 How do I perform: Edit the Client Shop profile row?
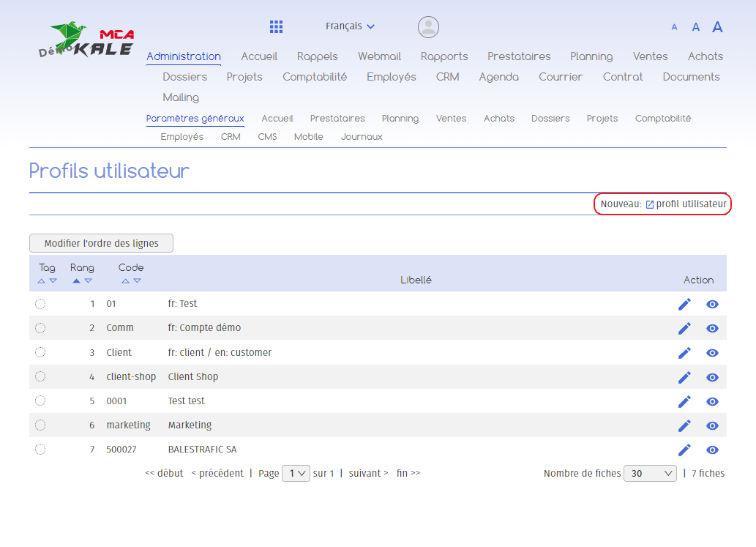pos(684,377)
